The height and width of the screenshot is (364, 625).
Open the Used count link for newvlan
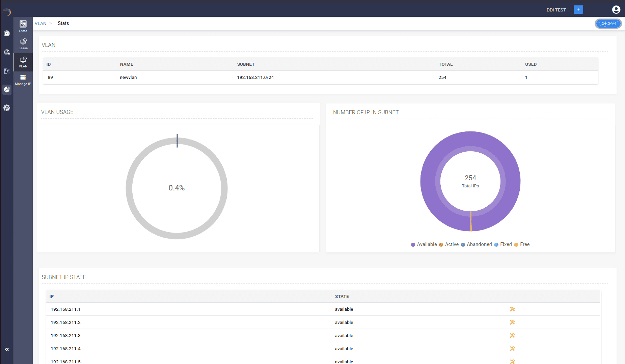pos(526,77)
